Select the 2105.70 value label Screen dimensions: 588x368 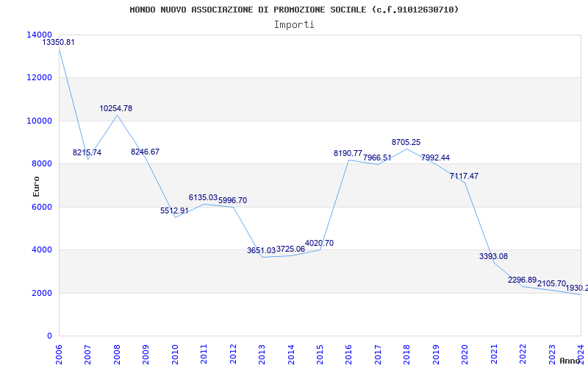[x=552, y=283]
